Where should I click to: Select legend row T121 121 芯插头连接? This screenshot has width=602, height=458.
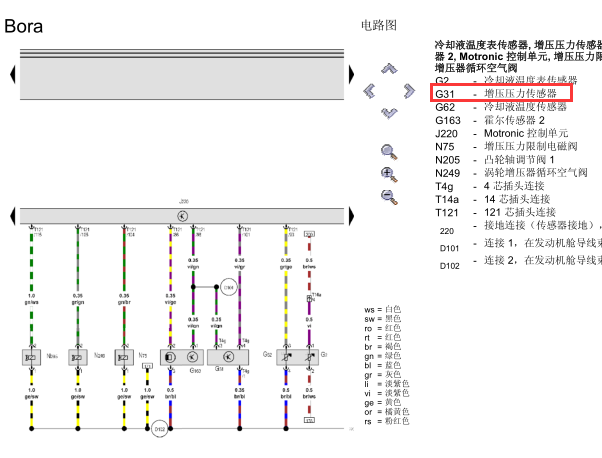(495, 212)
